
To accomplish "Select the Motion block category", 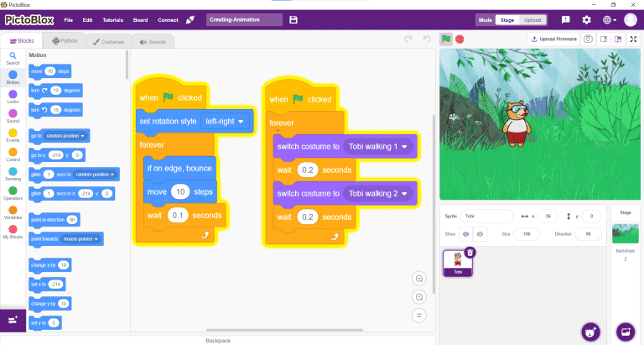I will [x=13, y=77].
